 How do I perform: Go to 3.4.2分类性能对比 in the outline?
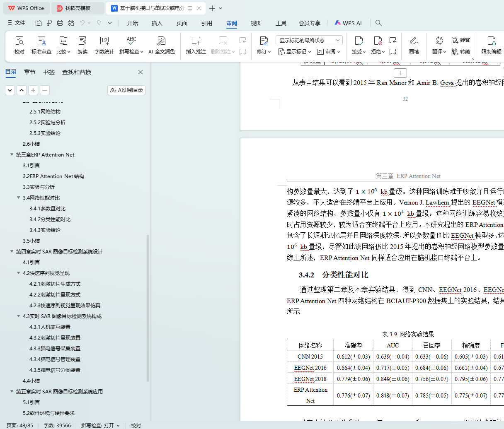50,219
